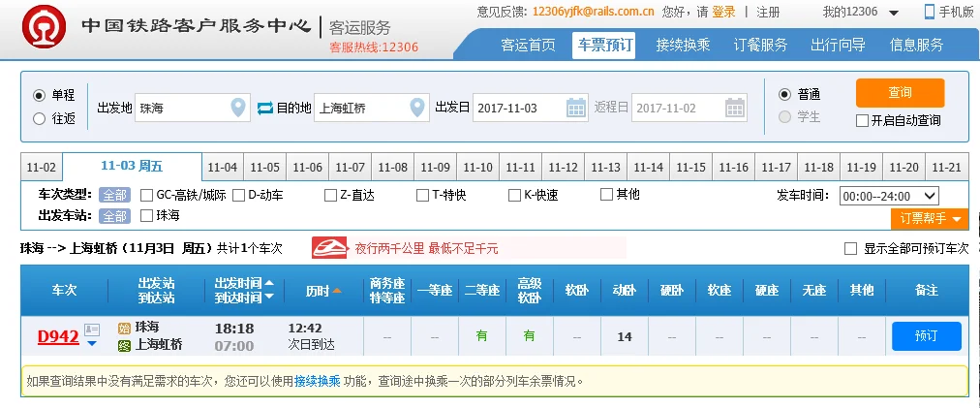The height and width of the screenshot is (408, 980).
Task: Click 接续换乘 link in yellow notice
Action: point(318,381)
